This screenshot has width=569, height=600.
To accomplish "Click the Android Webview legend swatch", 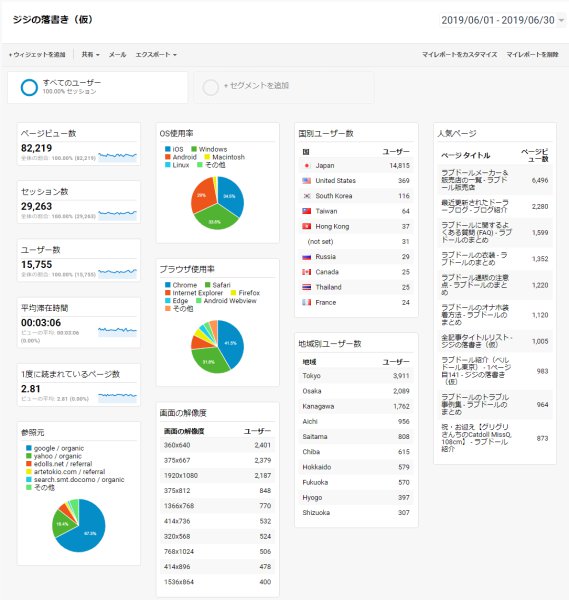I will 199,300.
